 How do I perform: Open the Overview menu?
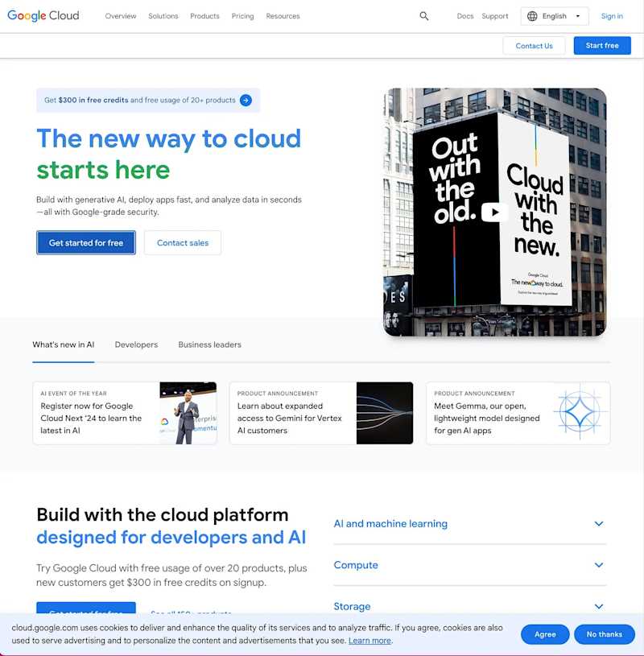tap(121, 16)
